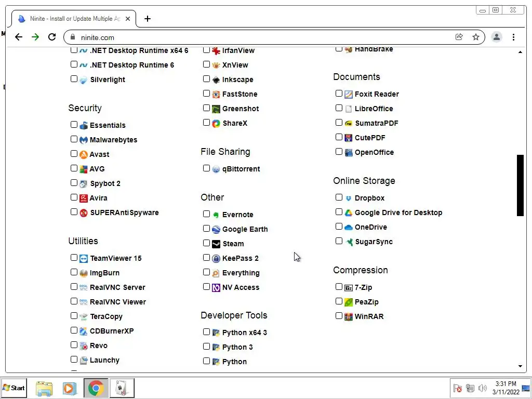Click the .NET Desktop Runtime 6 label
Image resolution: width=532 pixels, height=399 pixels.
[132, 65]
